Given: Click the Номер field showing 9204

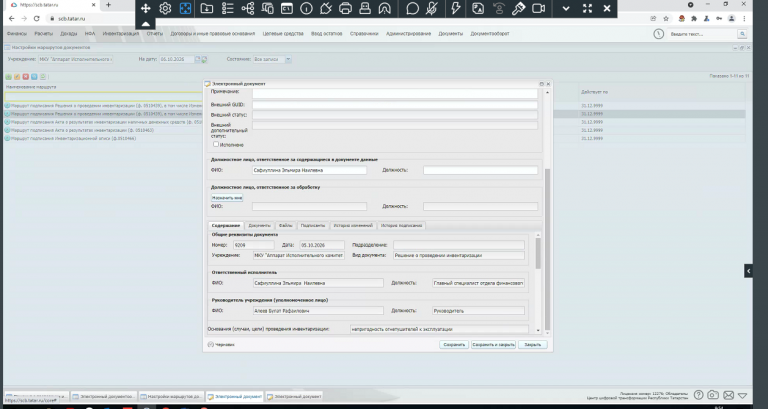Looking at the screenshot, I should (253, 245).
